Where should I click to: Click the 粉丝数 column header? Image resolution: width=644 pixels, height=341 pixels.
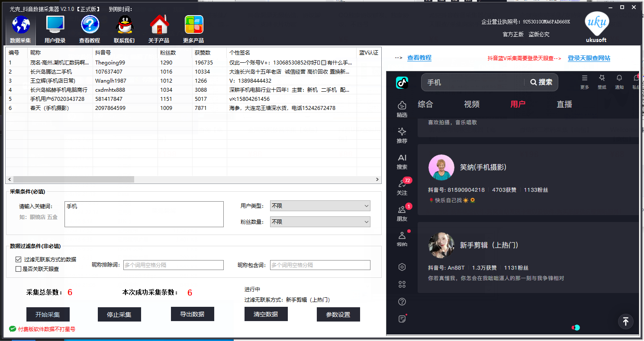click(175, 53)
